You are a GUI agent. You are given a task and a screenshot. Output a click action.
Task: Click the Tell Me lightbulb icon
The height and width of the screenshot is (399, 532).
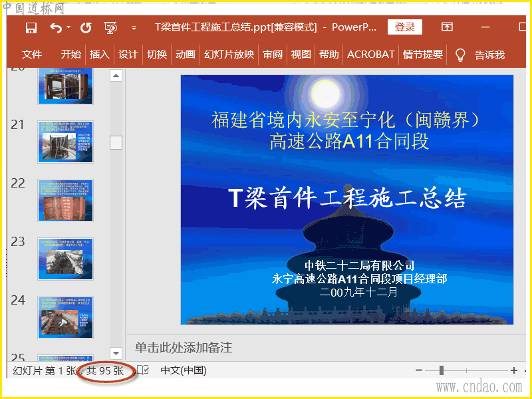[460, 55]
